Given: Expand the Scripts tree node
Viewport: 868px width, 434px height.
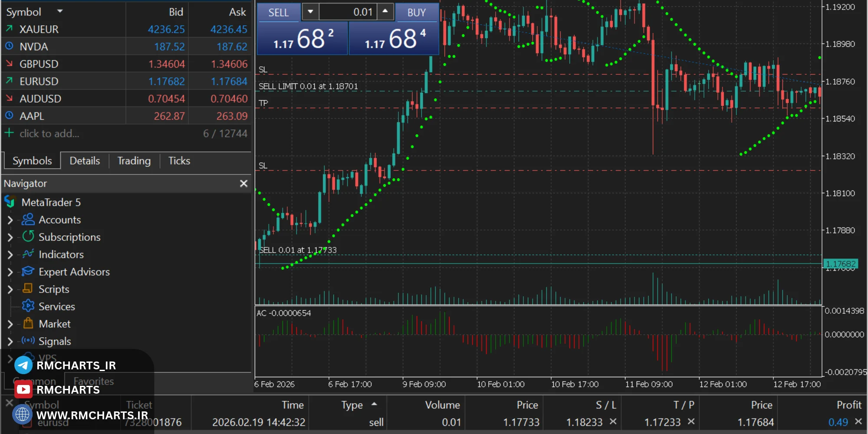Looking at the screenshot, I should [10, 289].
